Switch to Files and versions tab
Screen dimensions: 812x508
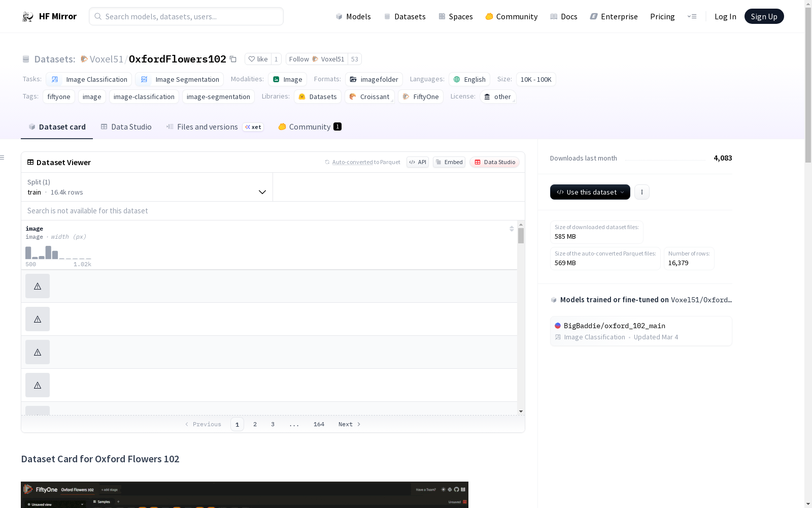(x=215, y=127)
